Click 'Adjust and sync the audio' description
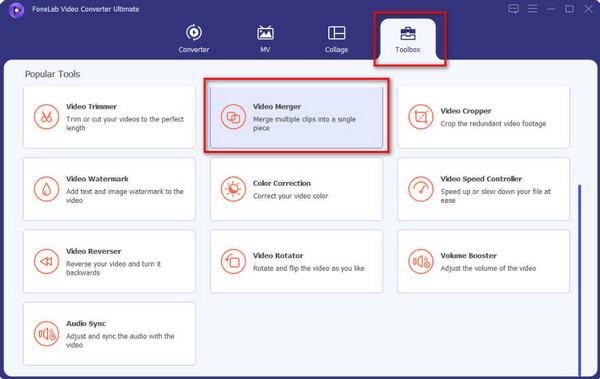 120,341
